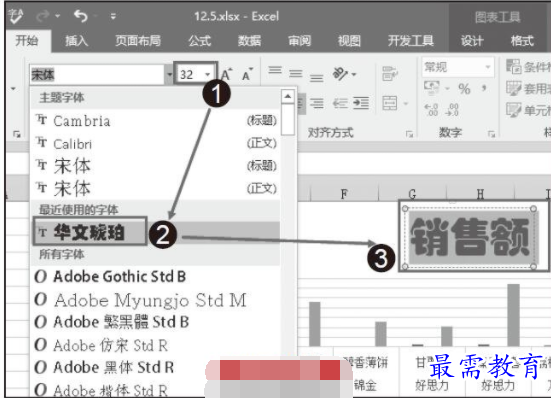This screenshot has width=551, height=398.
Task: Choose Cambria in the theme fonts list
Action: point(155,121)
